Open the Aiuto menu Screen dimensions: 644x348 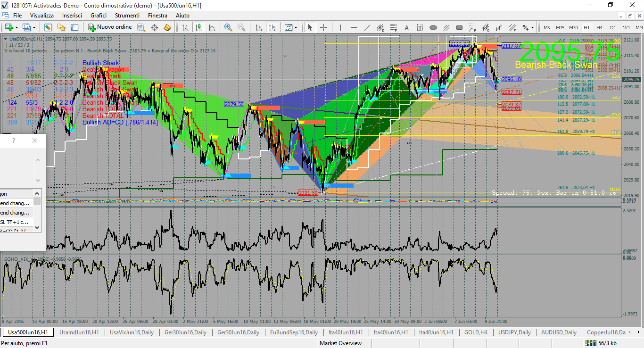(x=182, y=16)
